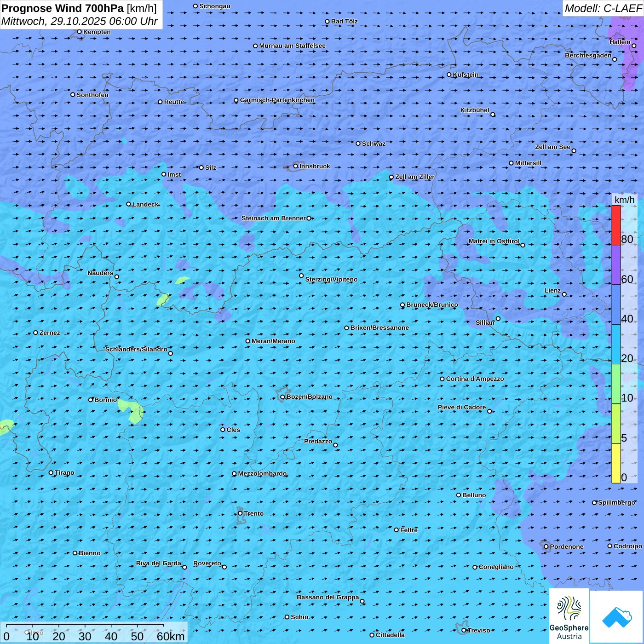Click the Sterzing/Vipiteno label
Screen dimensions: 644x644
pyautogui.click(x=332, y=279)
